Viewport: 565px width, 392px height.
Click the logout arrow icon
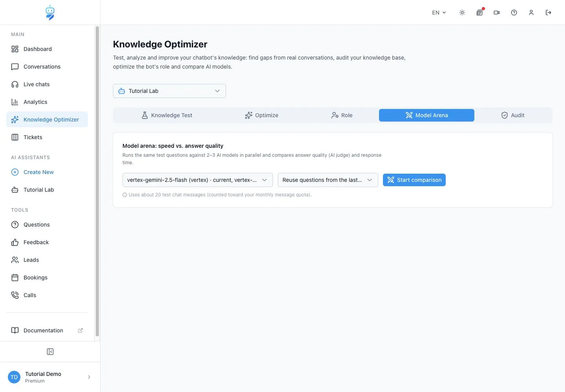point(549,13)
